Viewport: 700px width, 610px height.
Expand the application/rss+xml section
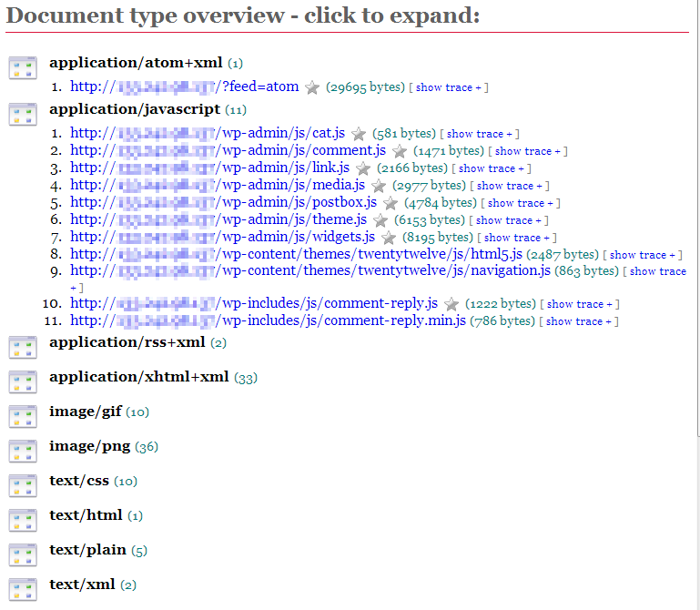(x=127, y=342)
